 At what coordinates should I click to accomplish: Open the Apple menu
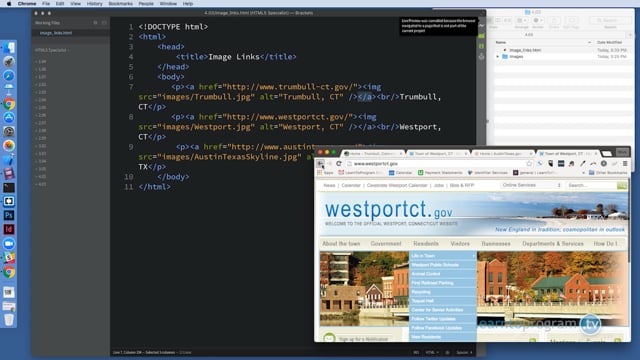pyautogui.click(x=9, y=4)
